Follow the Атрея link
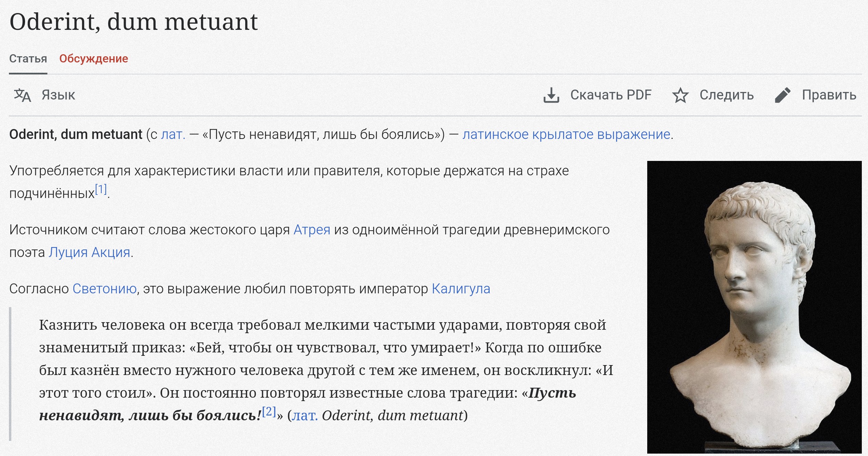The height and width of the screenshot is (456, 868). tap(312, 230)
